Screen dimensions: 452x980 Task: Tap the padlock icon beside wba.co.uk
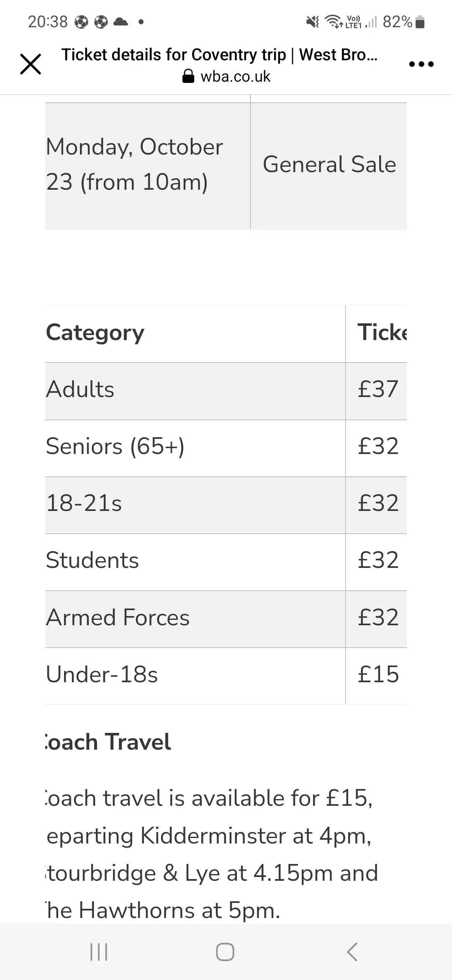point(188,77)
